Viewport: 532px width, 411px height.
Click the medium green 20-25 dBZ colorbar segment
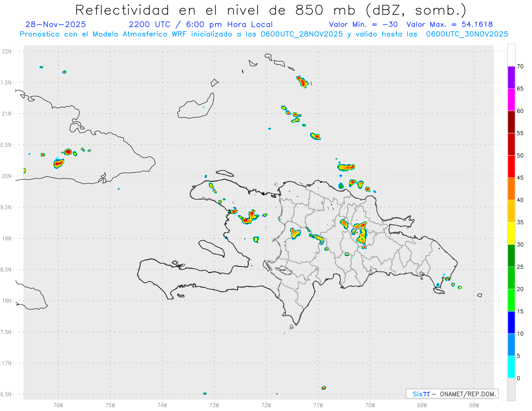[511, 278]
